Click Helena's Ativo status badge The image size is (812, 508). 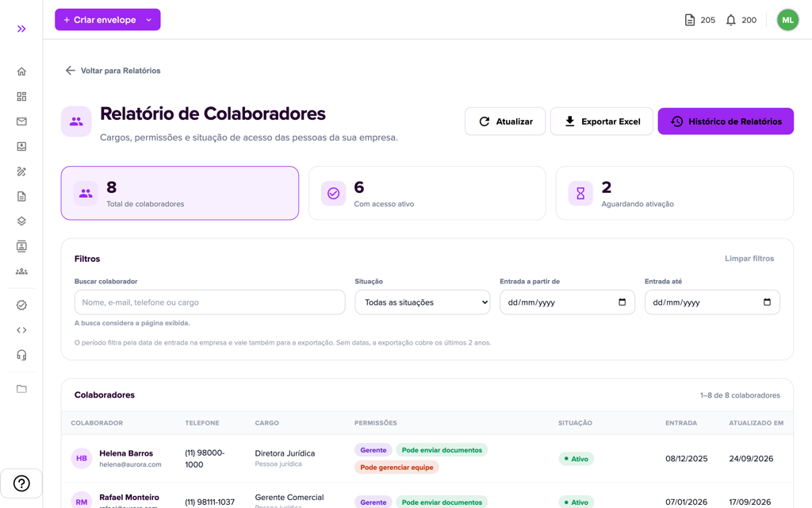576,459
